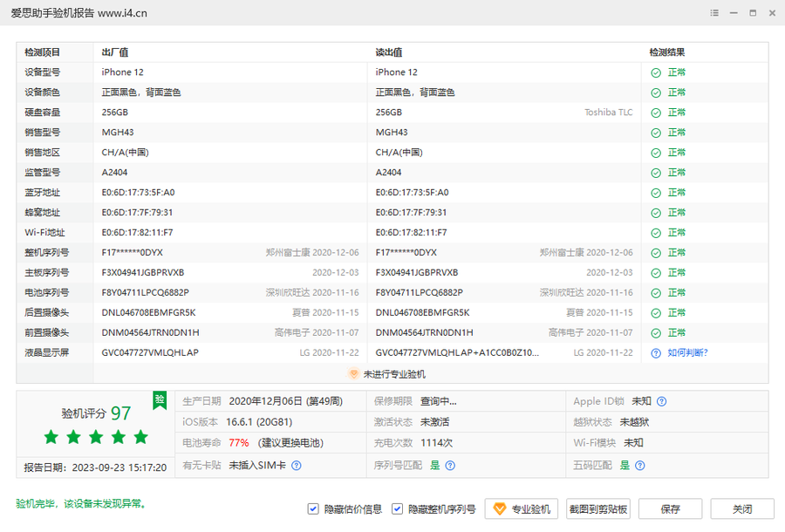The width and height of the screenshot is (785, 532).
Task: Click 出厂值 battery serial F8Y04711LPCQ6882P
Action: coord(145,292)
